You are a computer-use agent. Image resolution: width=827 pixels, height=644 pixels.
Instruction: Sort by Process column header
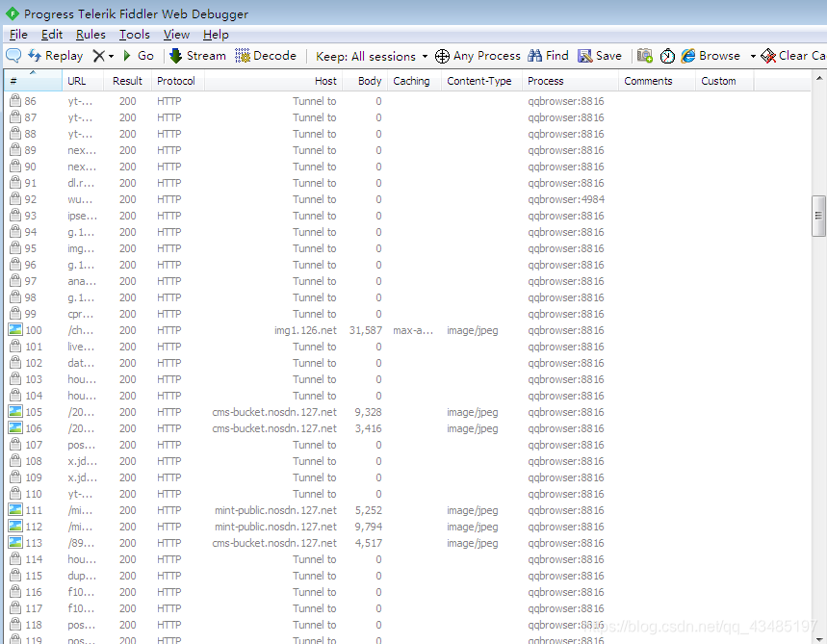[x=571, y=81]
